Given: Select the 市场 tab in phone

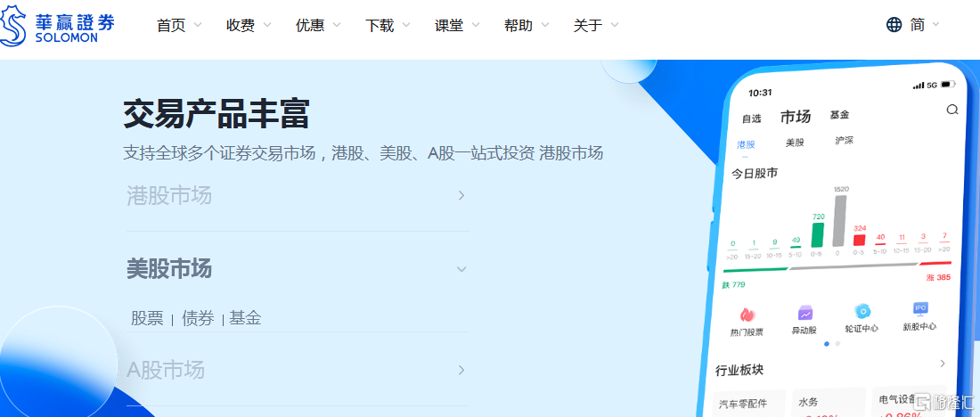Looking at the screenshot, I should click(796, 117).
